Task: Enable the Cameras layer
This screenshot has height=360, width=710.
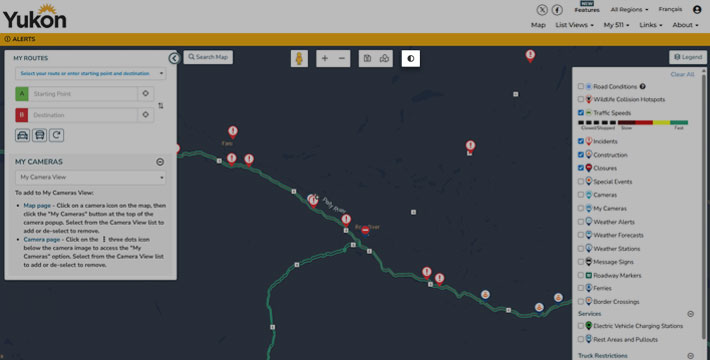Action: (x=580, y=195)
